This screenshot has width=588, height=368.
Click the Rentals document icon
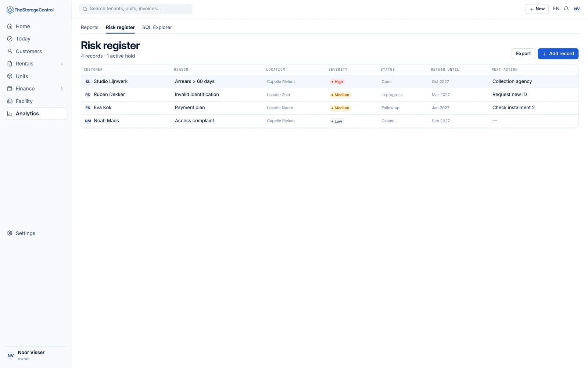[x=10, y=64]
